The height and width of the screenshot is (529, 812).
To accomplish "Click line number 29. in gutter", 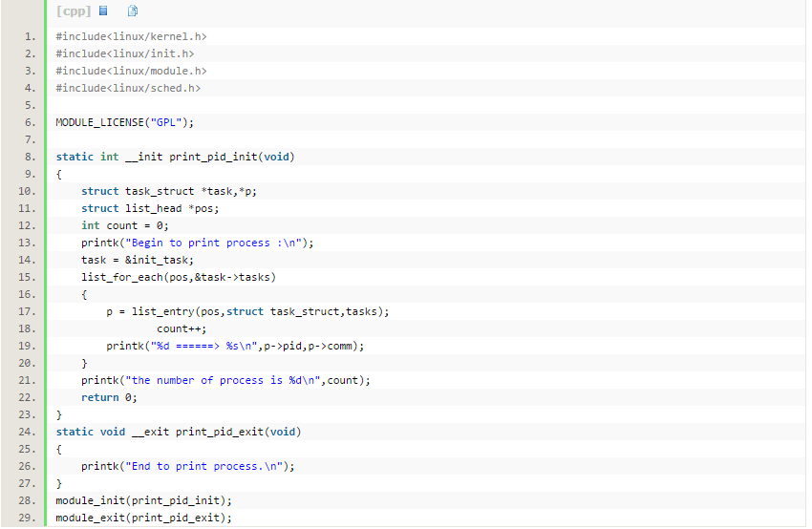I will click(27, 518).
